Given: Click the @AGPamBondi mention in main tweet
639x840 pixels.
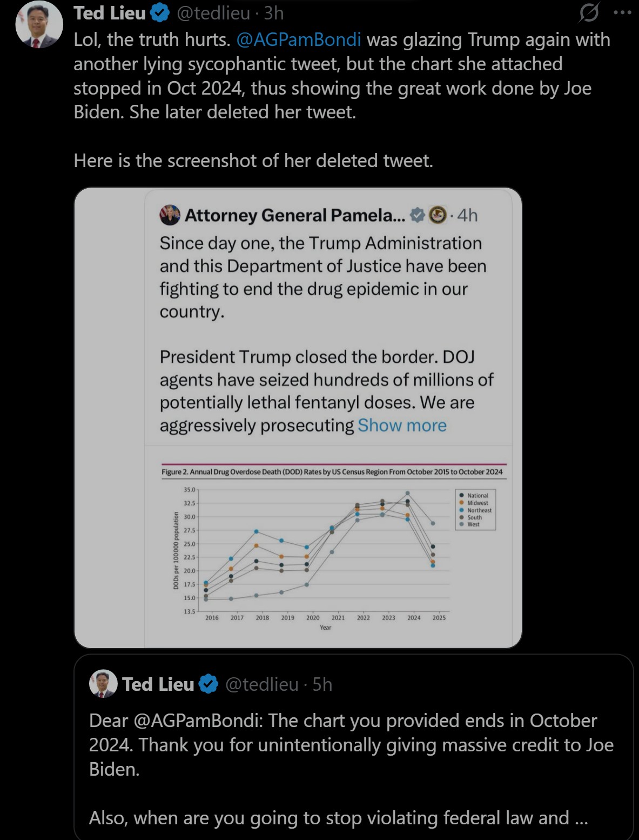Looking at the screenshot, I should [x=299, y=40].
